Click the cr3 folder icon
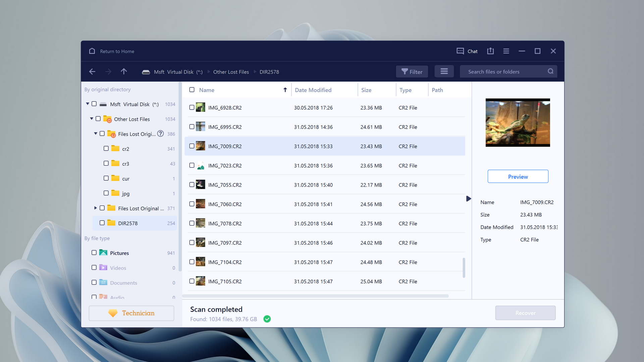Screen dimensions: 644x362 (x=115, y=163)
